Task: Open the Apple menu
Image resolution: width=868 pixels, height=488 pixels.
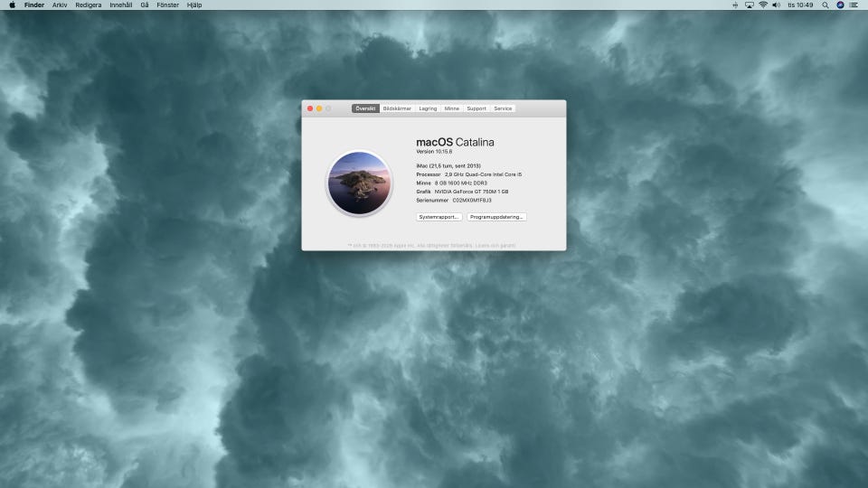Action: [12, 5]
